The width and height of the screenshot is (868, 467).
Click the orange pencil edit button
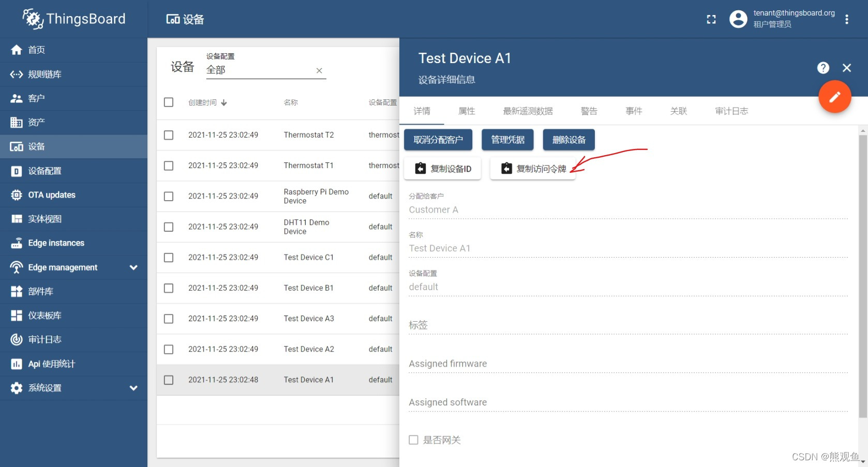point(834,97)
